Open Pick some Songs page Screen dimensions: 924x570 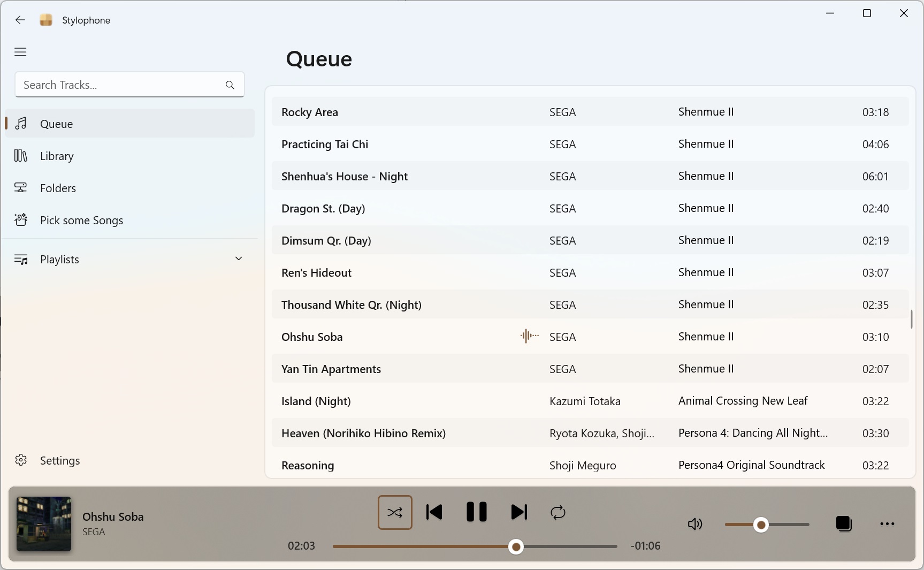click(x=130, y=220)
